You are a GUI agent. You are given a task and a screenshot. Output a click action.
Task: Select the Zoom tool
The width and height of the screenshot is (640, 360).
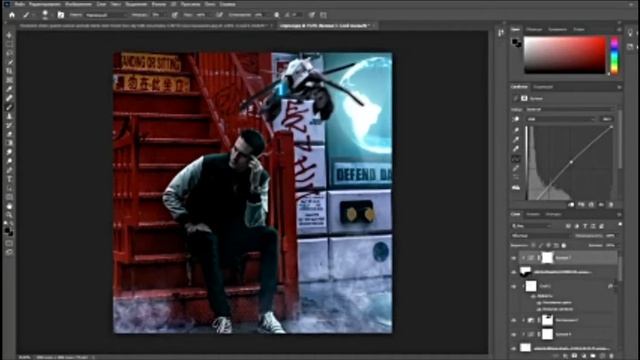9,215
